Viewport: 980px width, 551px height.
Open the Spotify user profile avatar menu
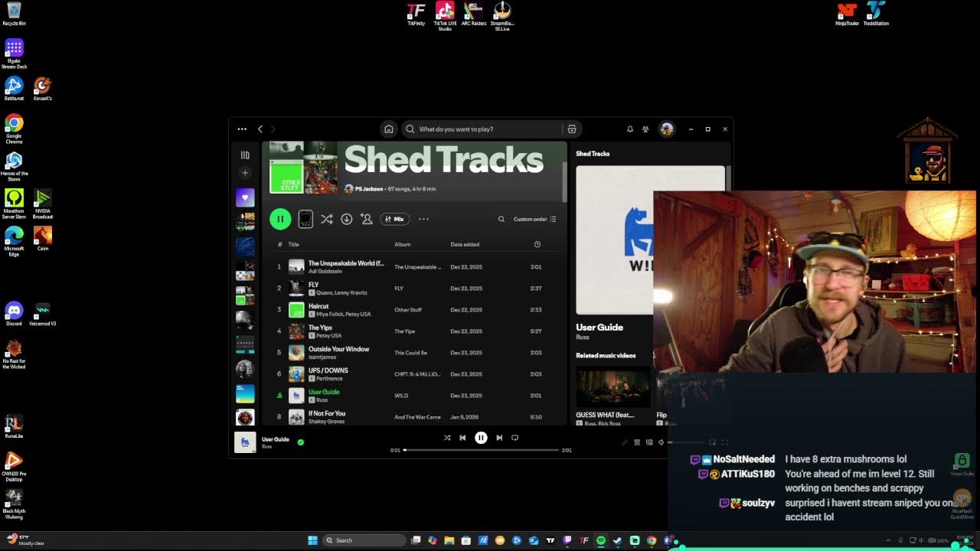[667, 129]
